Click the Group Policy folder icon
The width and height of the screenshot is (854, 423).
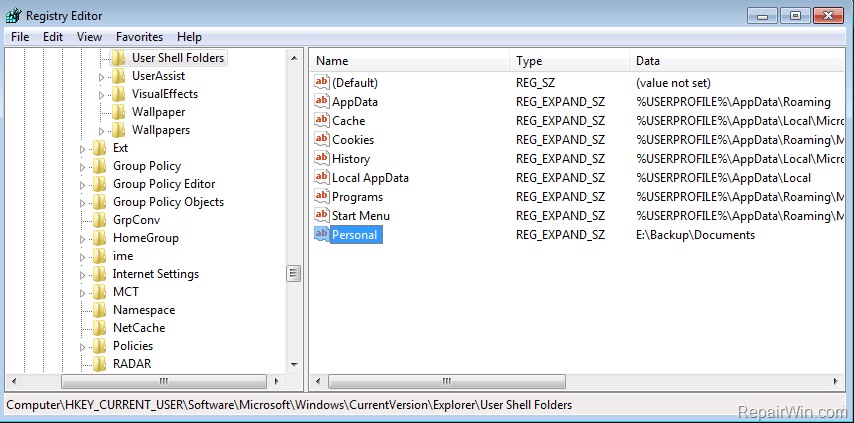click(99, 166)
